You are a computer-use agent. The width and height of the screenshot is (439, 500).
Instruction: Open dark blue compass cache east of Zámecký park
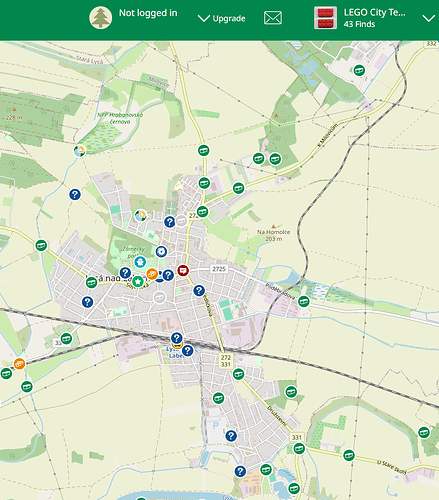coord(161,252)
